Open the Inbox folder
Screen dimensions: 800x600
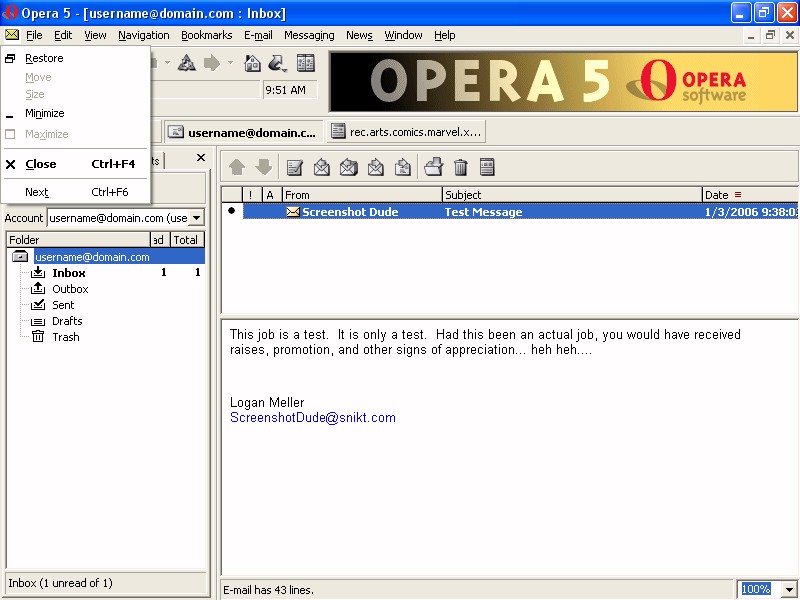pos(69,273)
